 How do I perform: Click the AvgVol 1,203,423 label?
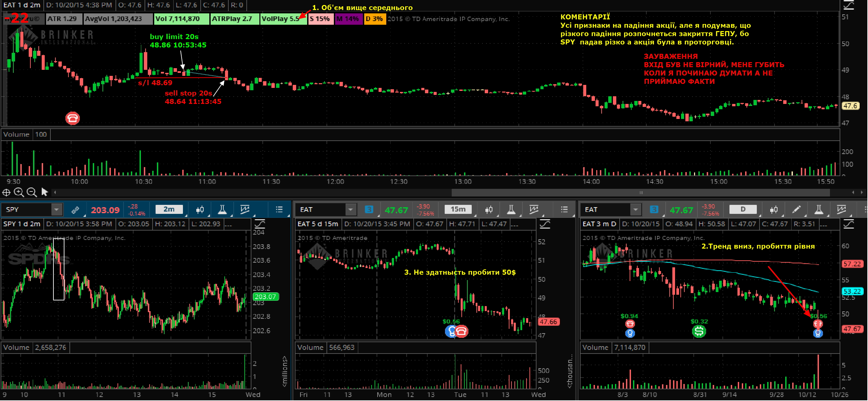[117, 19]
